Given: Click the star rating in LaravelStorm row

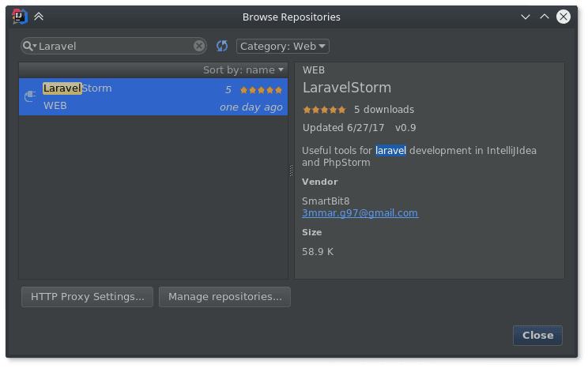Looking at the screenshot, I should click(x=261, y=90).
